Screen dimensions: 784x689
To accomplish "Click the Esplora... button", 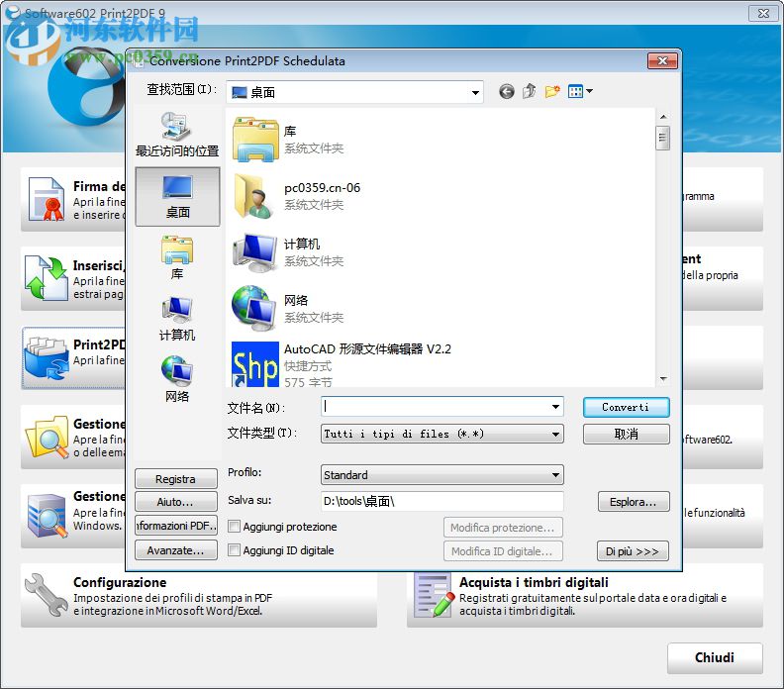I will pos(634,502).
